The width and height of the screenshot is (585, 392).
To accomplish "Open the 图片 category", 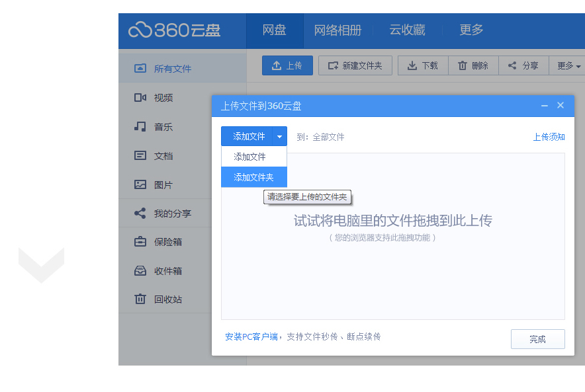I will click(165, 185).
